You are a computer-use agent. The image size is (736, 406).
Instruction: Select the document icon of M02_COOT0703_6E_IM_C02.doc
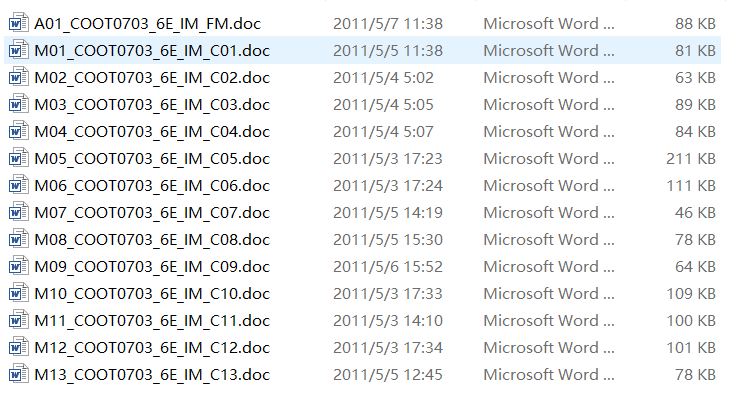coord(18,77)
